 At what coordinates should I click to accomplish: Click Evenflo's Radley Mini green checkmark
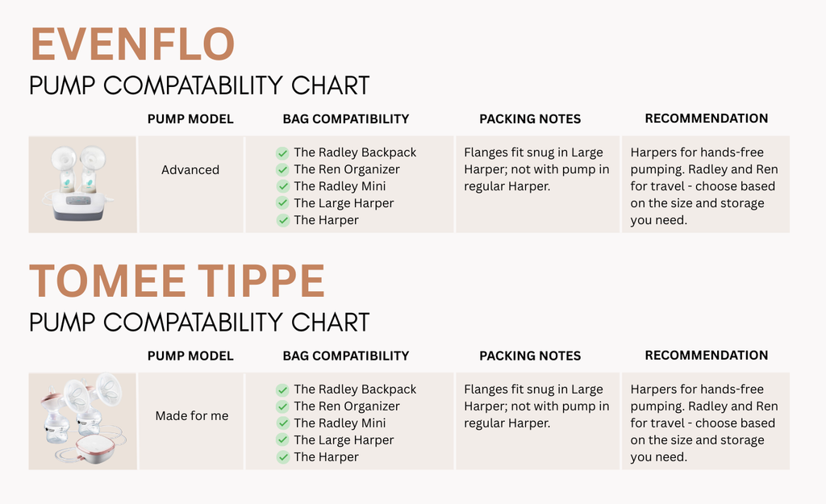pos(282,186)
